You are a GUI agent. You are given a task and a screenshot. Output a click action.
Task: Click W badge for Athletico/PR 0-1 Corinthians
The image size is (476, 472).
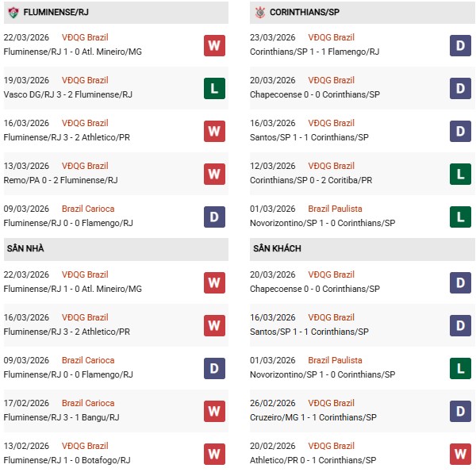click(x=460, y=454)
